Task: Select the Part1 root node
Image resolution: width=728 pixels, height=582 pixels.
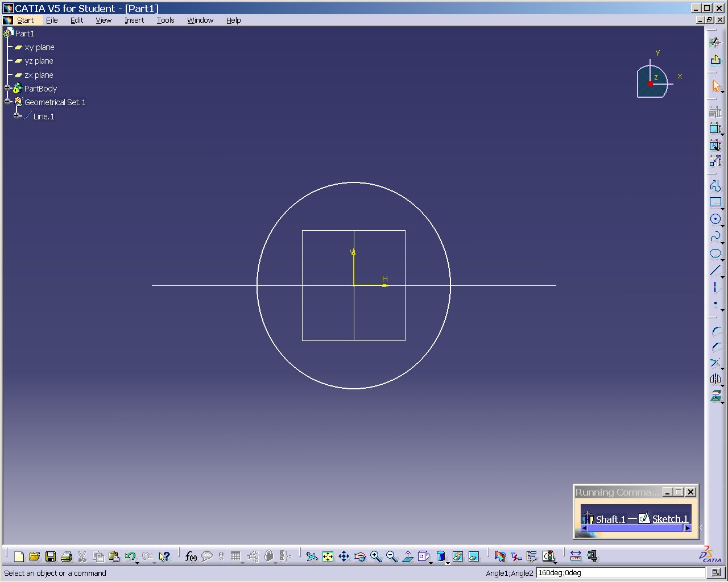Action: [24, 34]
